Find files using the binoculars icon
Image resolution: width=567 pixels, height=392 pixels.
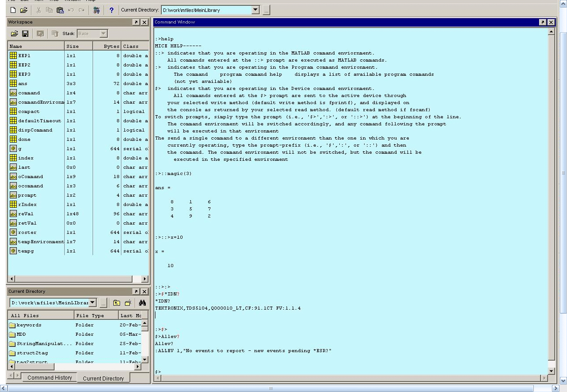click(142, 303)
